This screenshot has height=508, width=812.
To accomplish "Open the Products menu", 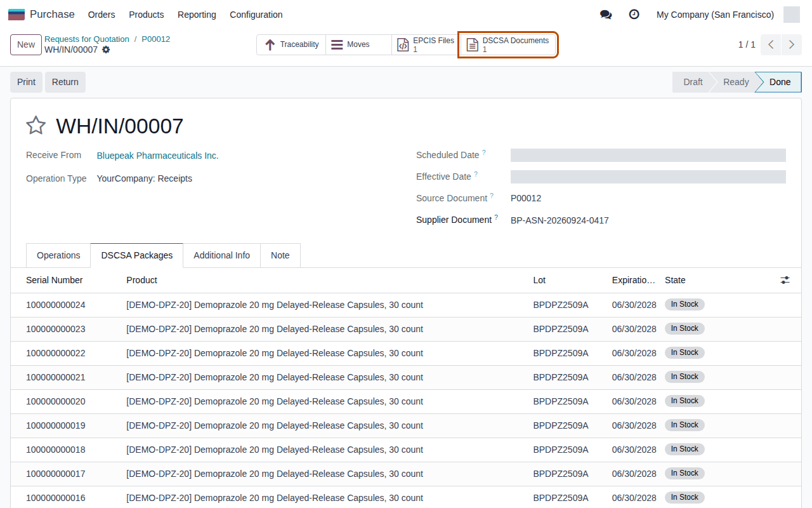I will (147, 14).
